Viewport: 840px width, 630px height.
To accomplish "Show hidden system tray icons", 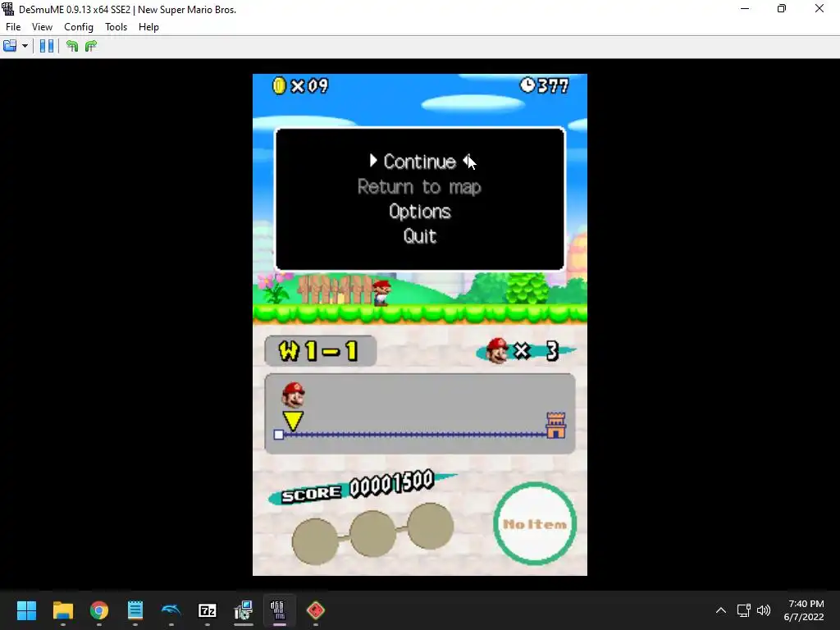I will pos(721,610).
